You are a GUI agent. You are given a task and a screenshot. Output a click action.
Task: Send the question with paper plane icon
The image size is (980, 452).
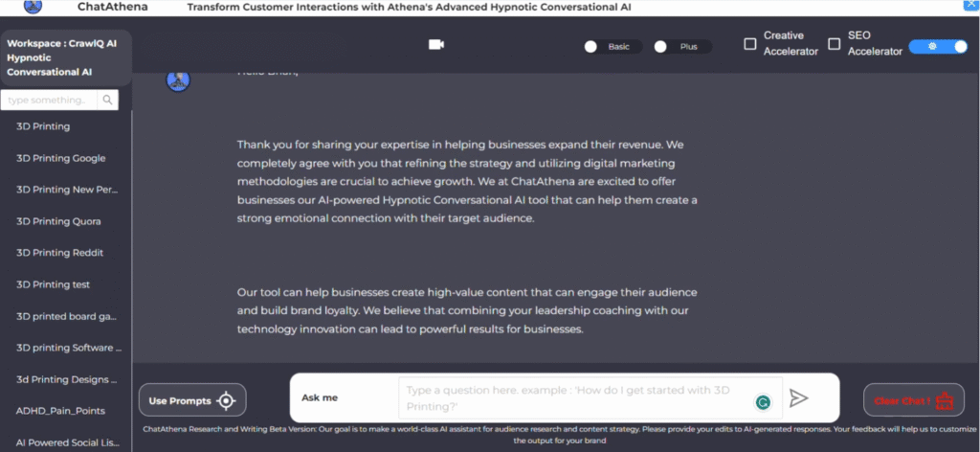798,398
